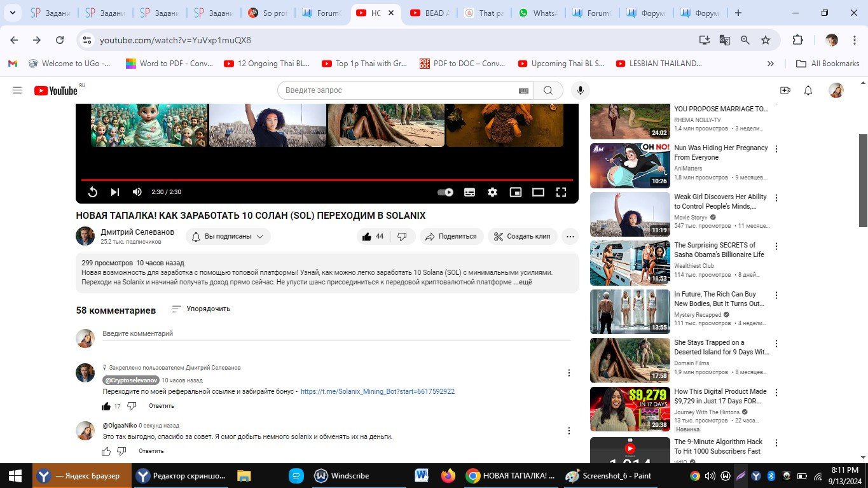Switch the player to miniplayer
The image size is (868, 488).
516,192
